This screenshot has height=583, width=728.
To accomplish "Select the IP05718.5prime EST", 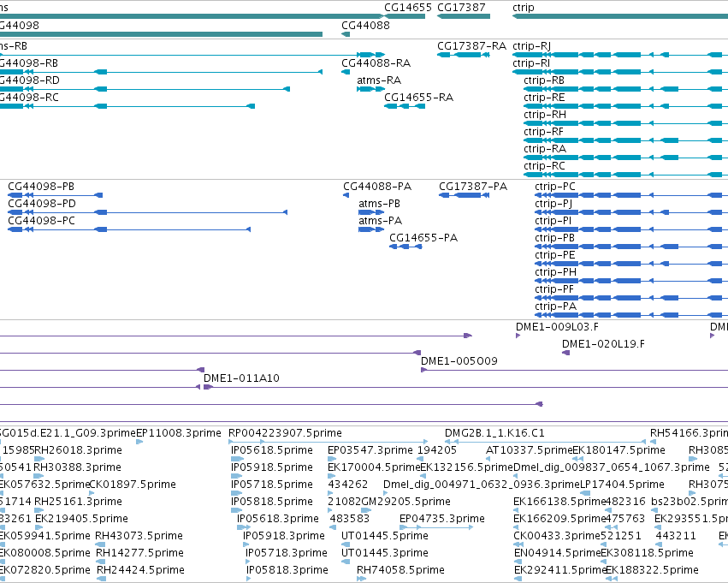I will click(x=236, y=493).
